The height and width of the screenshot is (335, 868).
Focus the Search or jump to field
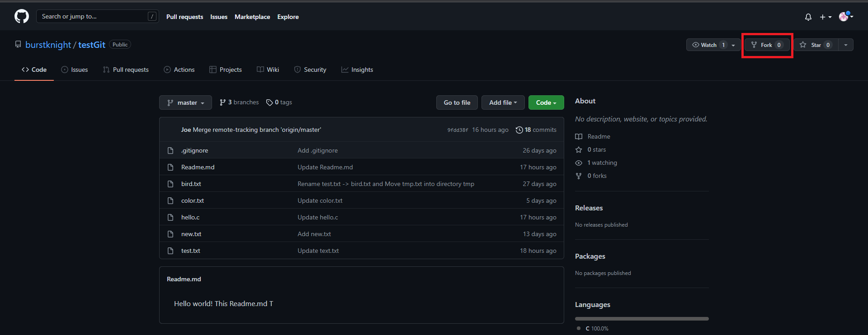(x=97, y=16)
